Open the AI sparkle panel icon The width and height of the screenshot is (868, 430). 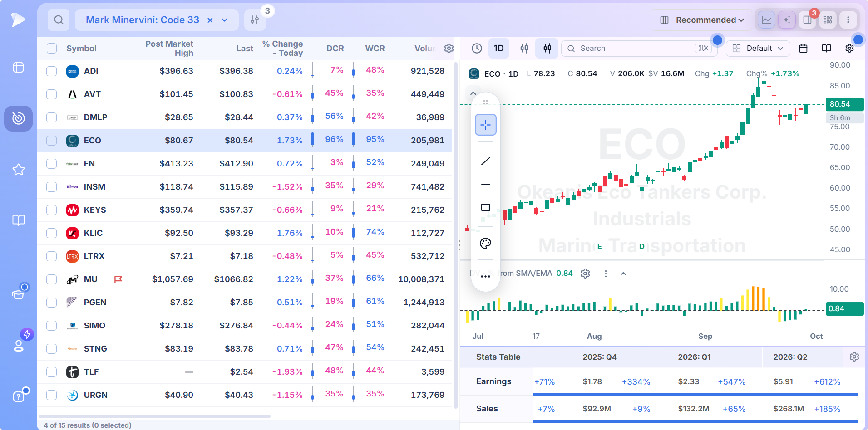[x=787, y=20]
